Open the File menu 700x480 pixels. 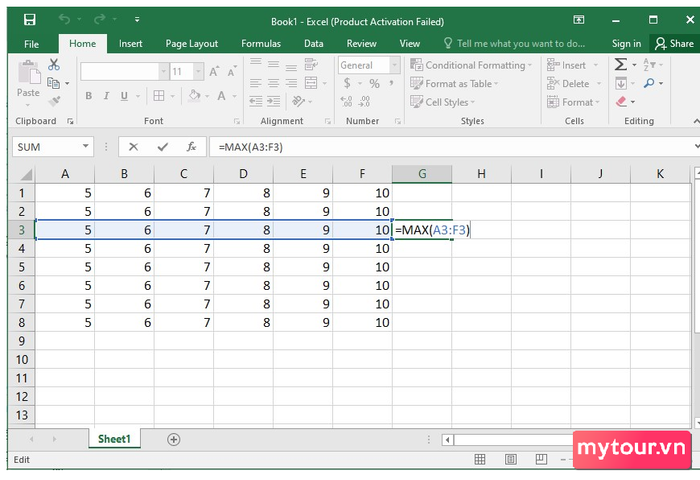(31, 44)
